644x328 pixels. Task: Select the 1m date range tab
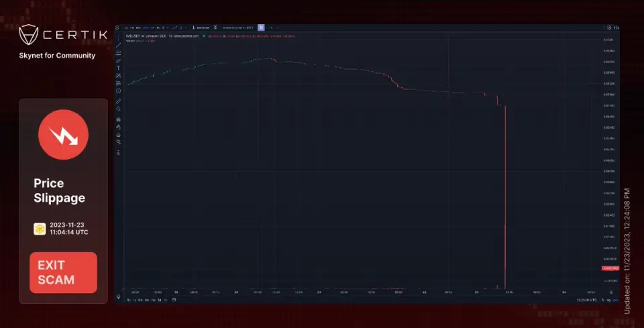pyautogui.click(x=154, y=300)
